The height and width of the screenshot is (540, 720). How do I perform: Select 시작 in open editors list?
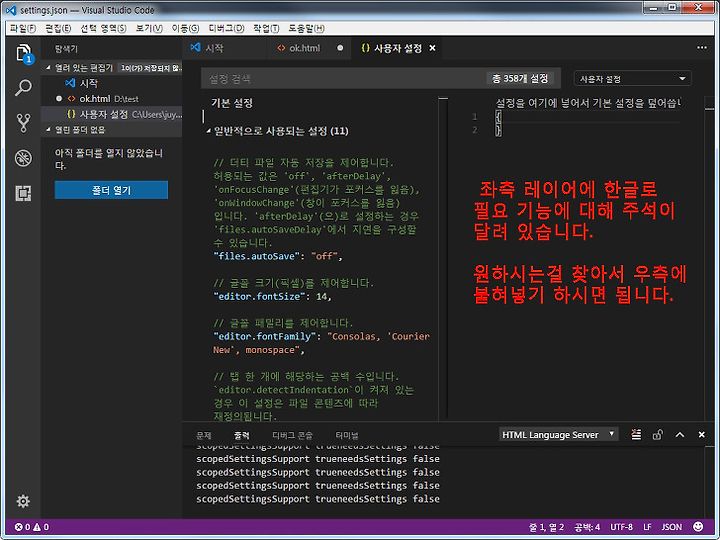point(111,83)
